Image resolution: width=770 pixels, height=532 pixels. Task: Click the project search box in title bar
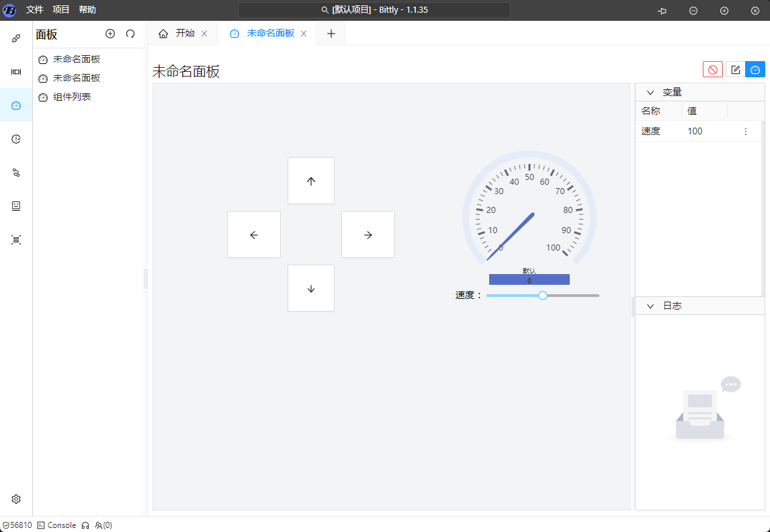[x=374, y=10]
